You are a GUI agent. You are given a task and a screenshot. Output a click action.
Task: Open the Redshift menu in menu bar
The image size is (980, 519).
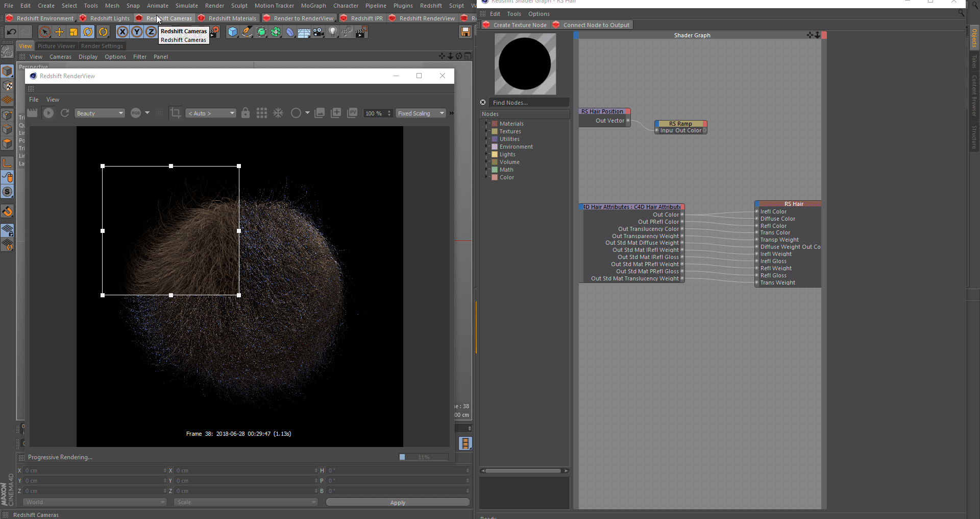[x=431, y=6]
